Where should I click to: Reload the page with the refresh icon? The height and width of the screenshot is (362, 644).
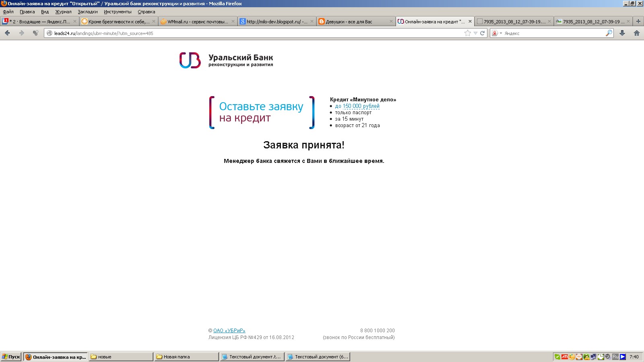coord(482,33)
